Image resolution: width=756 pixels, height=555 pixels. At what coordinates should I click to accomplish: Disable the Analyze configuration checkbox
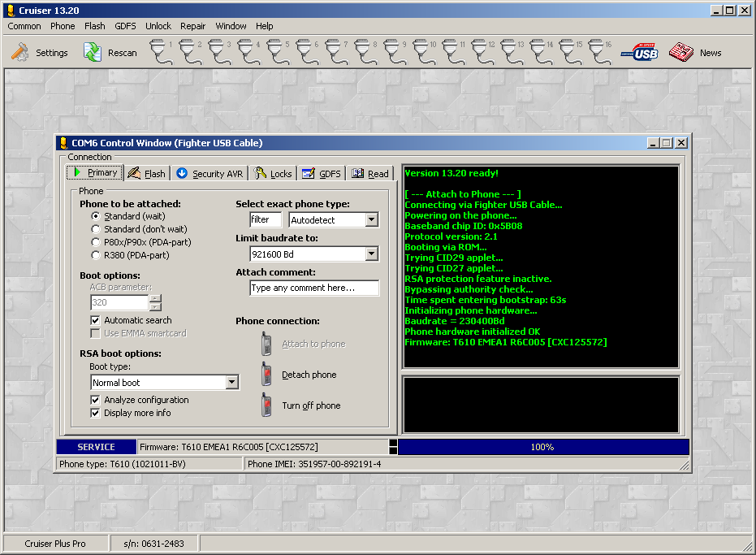pyautogui.click(x=96, y=400)
